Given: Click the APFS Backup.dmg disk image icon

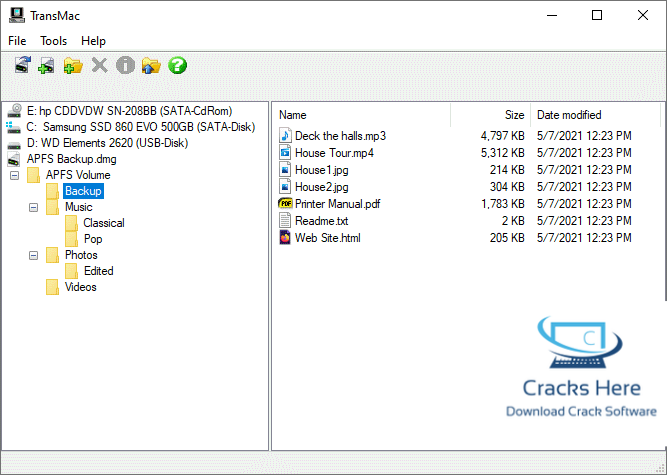Looking at the screenshot, I should click(x=14, y=159).
